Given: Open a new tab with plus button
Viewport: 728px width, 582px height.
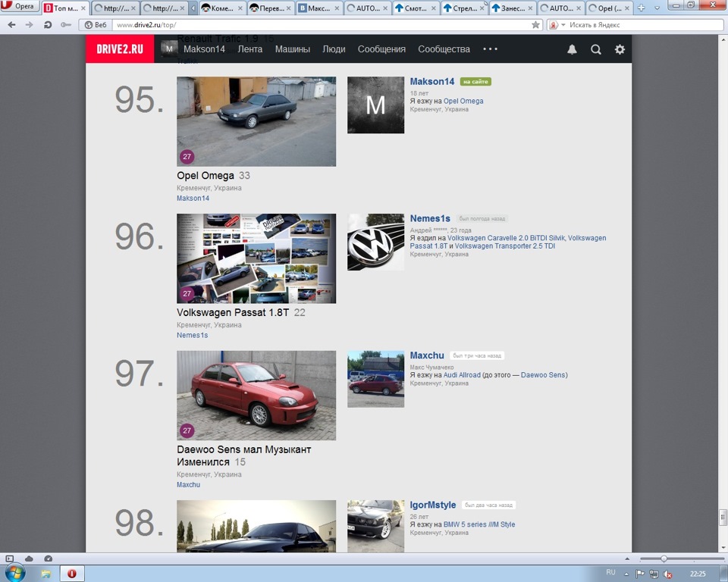Looking at the screenshot, I should [642, 8].
